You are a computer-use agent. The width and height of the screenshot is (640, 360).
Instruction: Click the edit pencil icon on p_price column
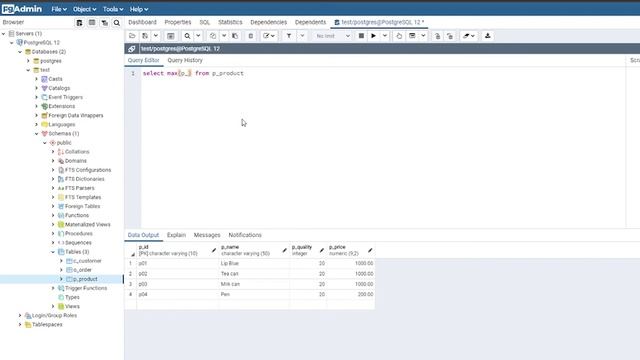370,250
